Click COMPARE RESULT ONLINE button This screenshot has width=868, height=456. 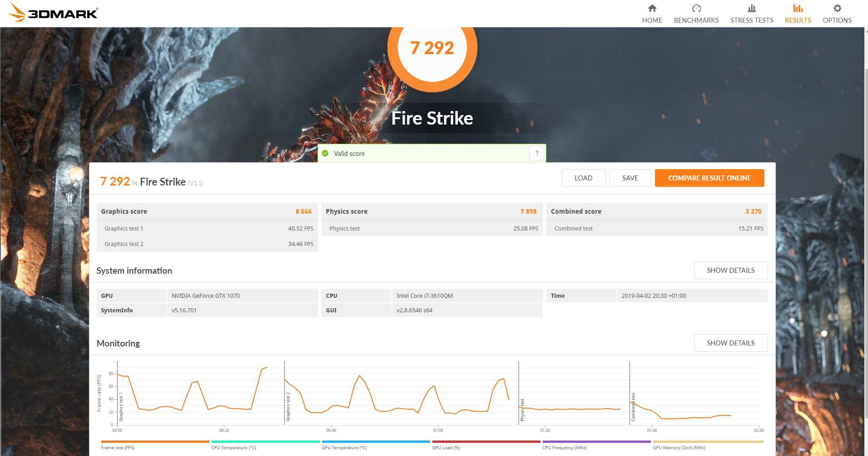[709, 178]
